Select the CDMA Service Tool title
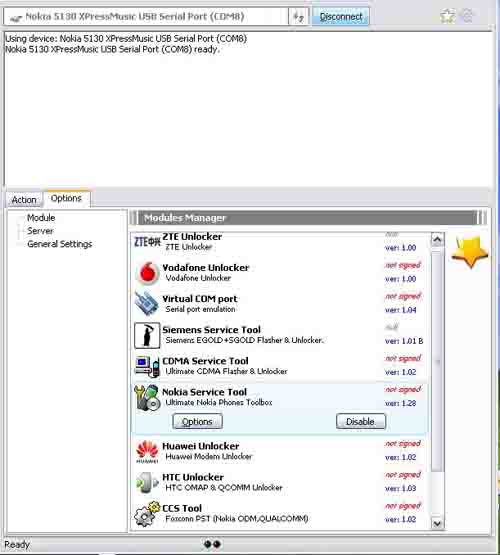 coord(205,361)
